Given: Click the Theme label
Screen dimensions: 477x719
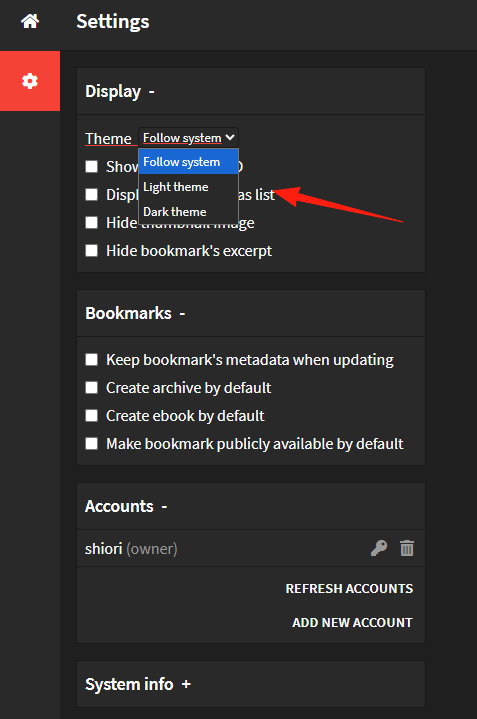Looking at the screenshot, I should pos(108,138).
